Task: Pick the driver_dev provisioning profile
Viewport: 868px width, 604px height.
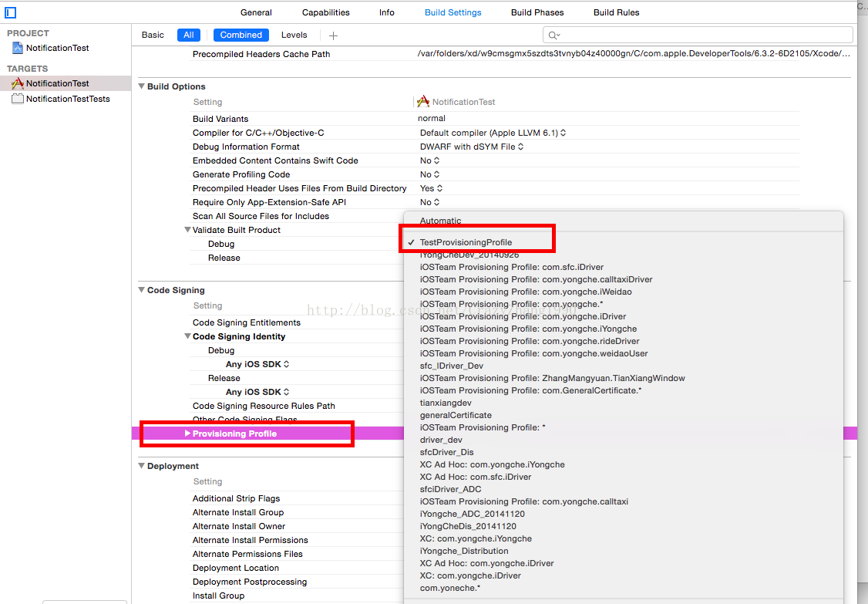Action: pos(441,440)
